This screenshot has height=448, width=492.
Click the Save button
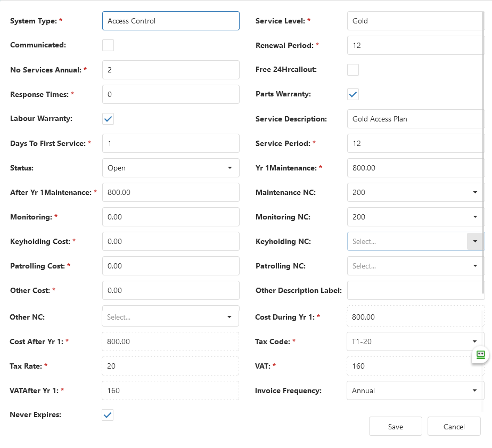[x=395, y=426]
